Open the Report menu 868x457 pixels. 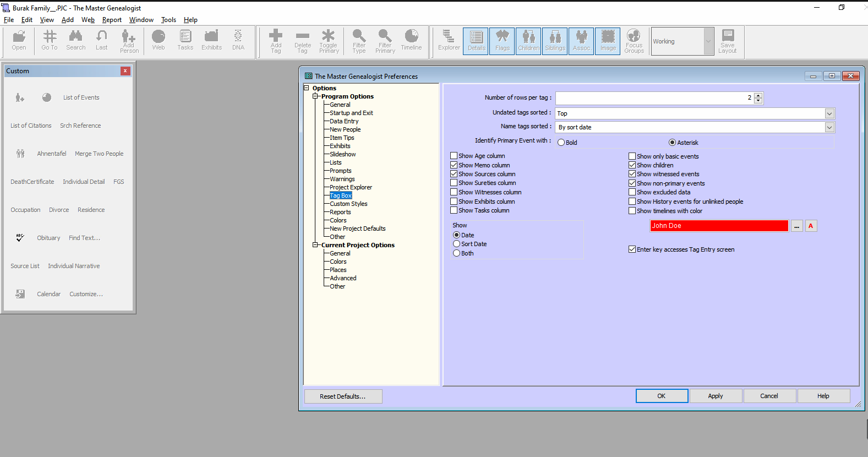(112, 20)
